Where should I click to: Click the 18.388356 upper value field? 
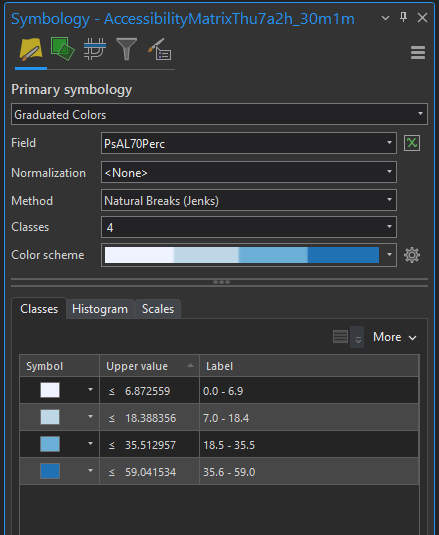[150, 418]
